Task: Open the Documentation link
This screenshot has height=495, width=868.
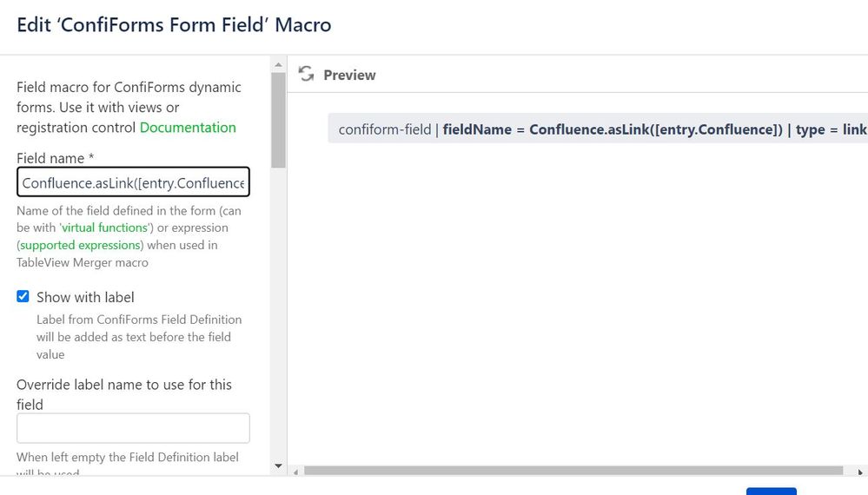Action: coord(188,127)
